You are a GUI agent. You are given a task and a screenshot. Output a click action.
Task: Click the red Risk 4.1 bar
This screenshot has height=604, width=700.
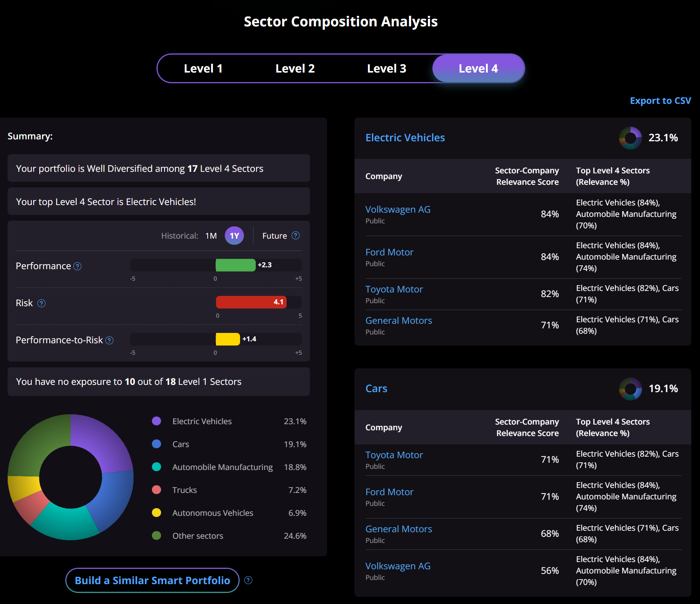(x=251, y=302)
